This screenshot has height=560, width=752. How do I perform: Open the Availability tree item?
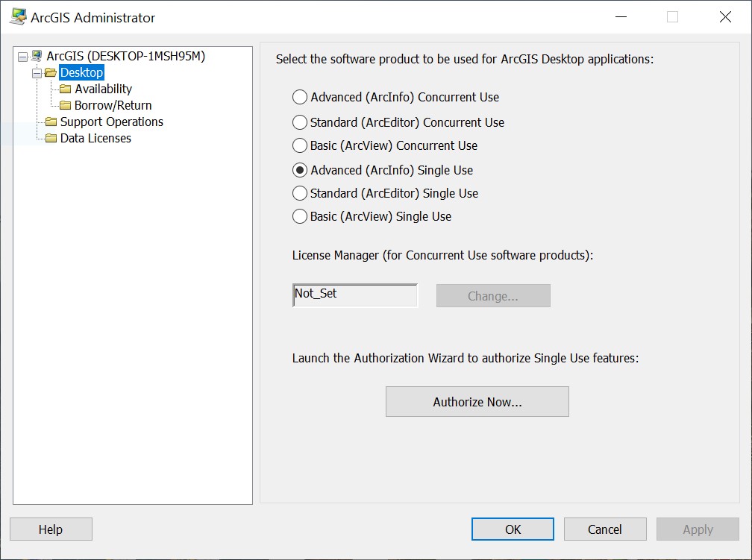[103, 89]
